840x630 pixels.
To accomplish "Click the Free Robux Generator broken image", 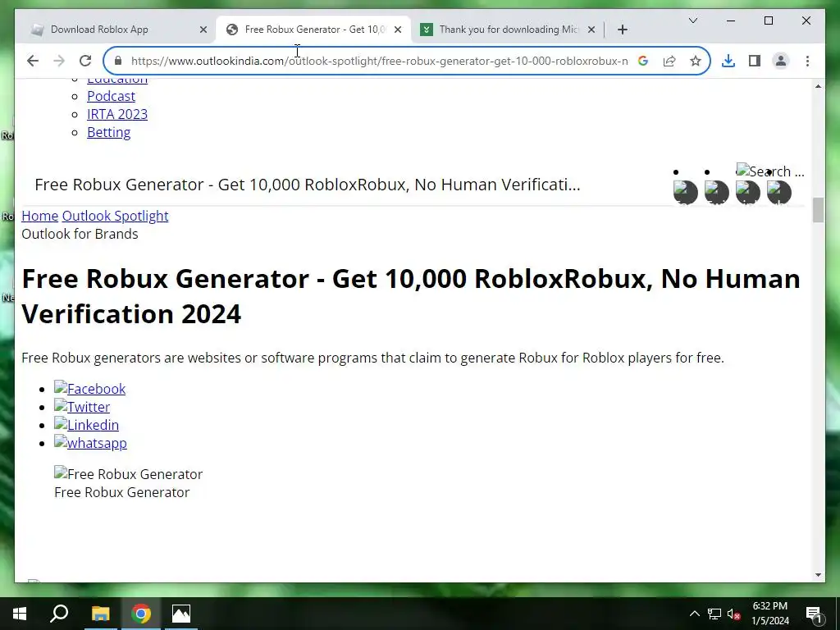I will tap(129, 474).
